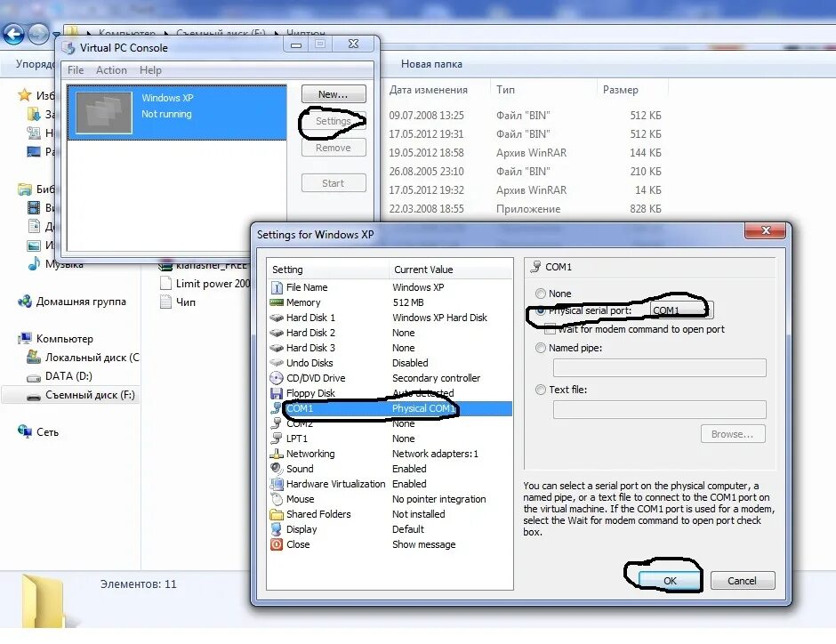Viewport: 836px width, 644px height.
Task: Select the COM2 row in settings list
Action: [390, 423]
